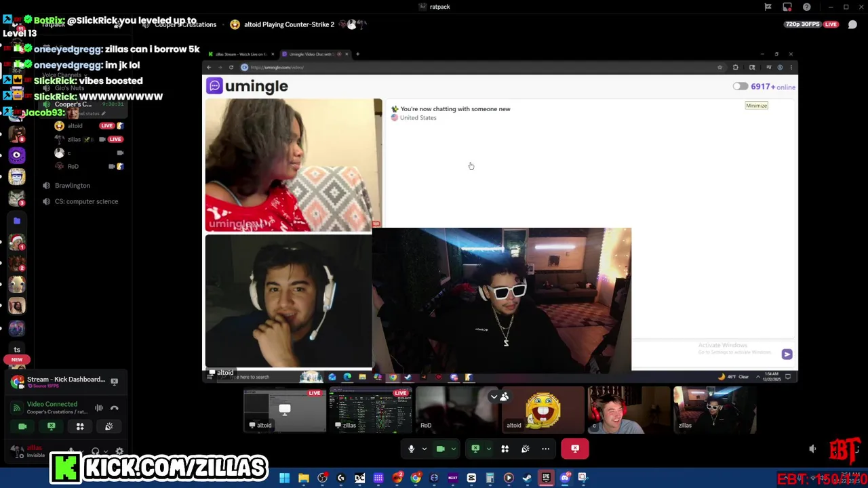Open Discord help question mark icon
The image size is (868, 488).
(x=806, y=7)
